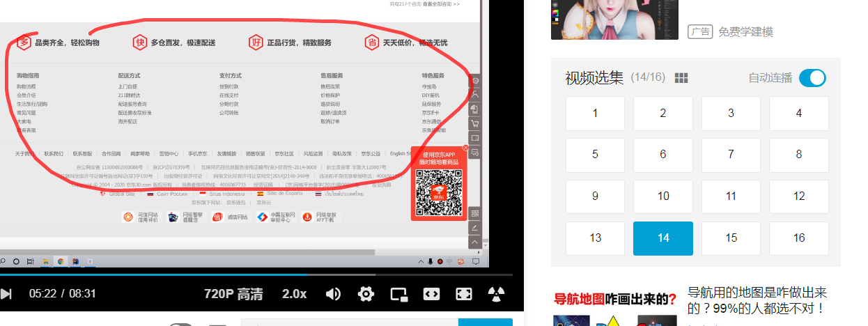Screen dimensions: 868x326
Task: Open the DIY装机 footer link
Action: click(431, 95)
